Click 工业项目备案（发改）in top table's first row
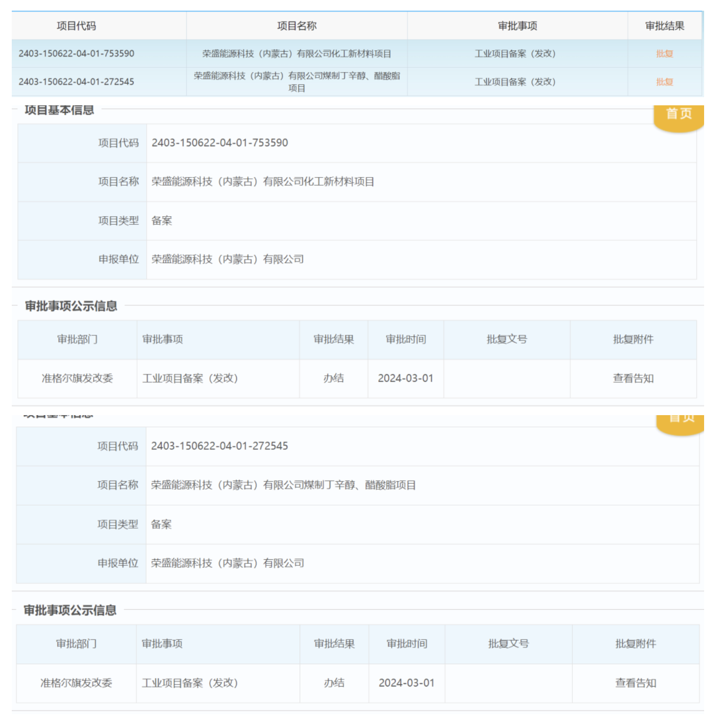Viewport: 722px width, 728px height. click(515, 54)
